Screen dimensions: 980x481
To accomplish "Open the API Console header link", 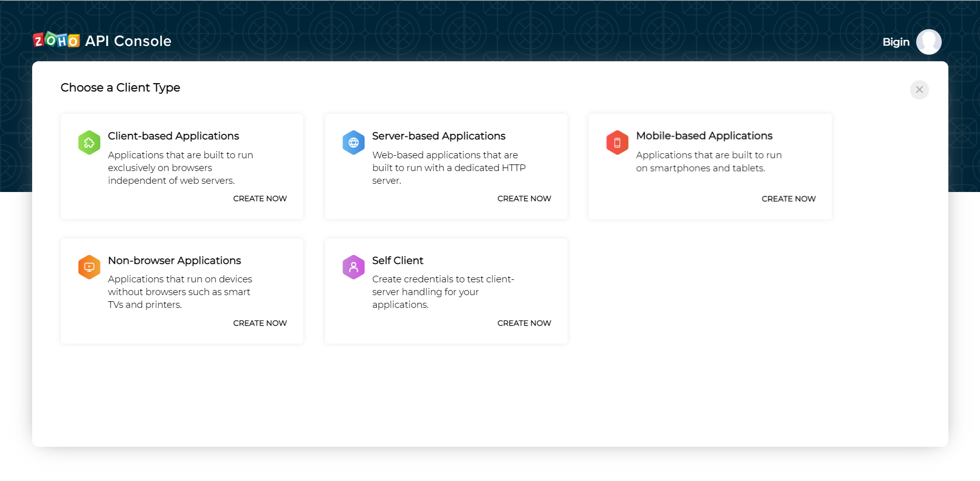I will click(128, 41).
